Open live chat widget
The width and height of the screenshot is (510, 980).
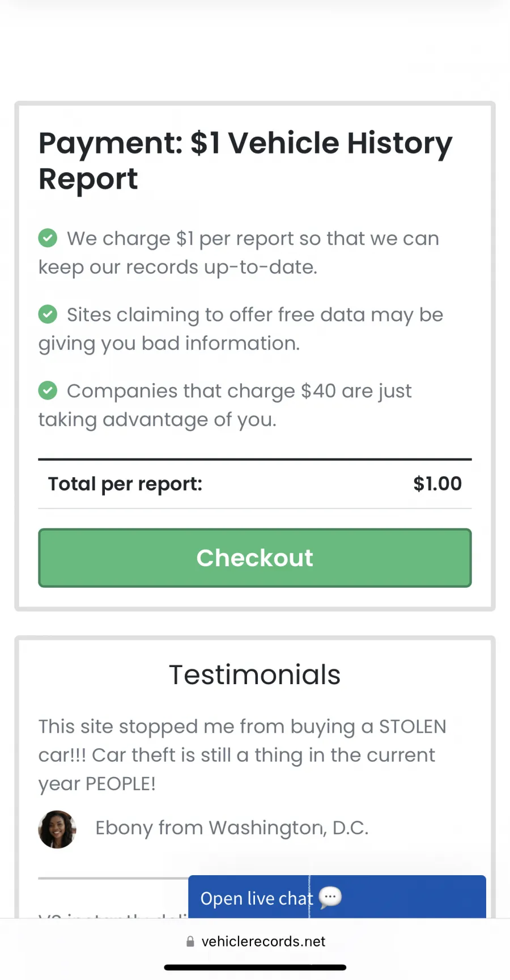337,897
